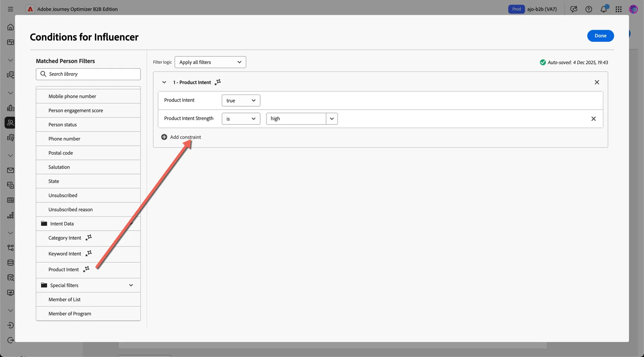Select the Member of List filter

(88, 300)
